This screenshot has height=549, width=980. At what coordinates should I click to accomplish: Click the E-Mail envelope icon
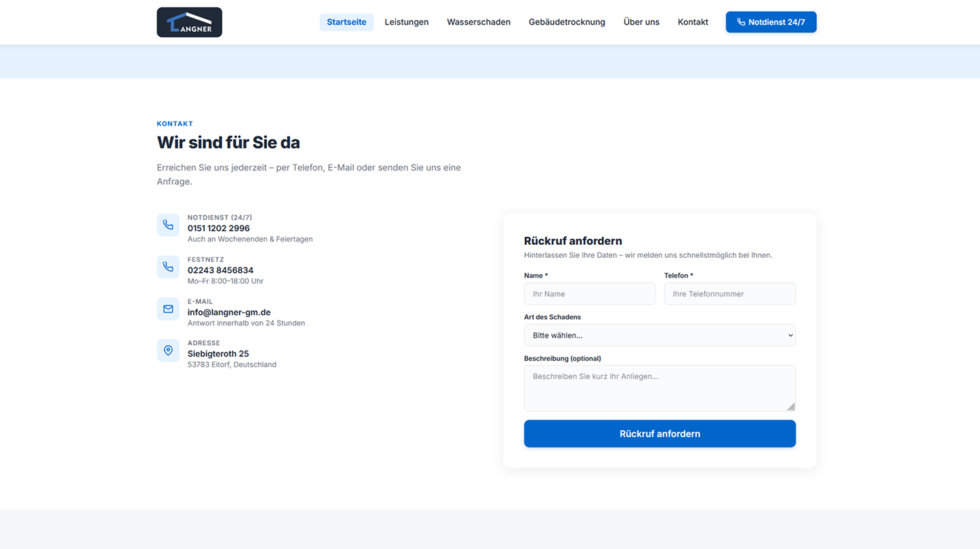click(168, 309)
